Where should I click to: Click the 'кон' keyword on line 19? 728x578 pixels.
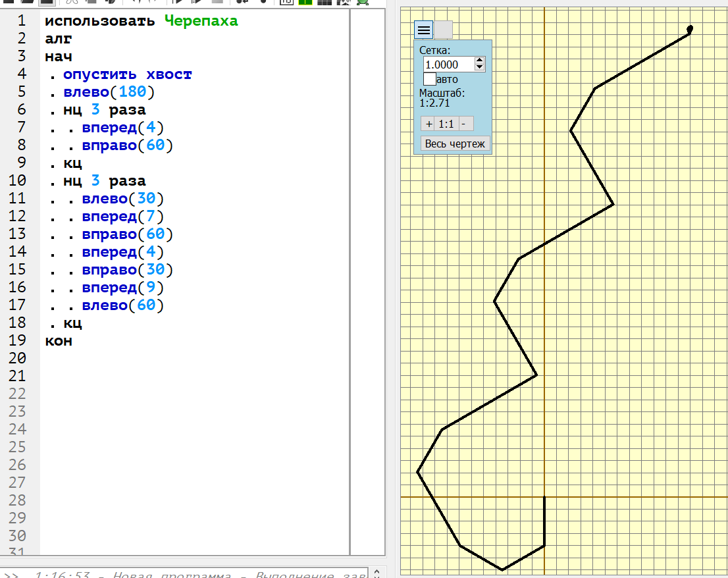point(59,341)
